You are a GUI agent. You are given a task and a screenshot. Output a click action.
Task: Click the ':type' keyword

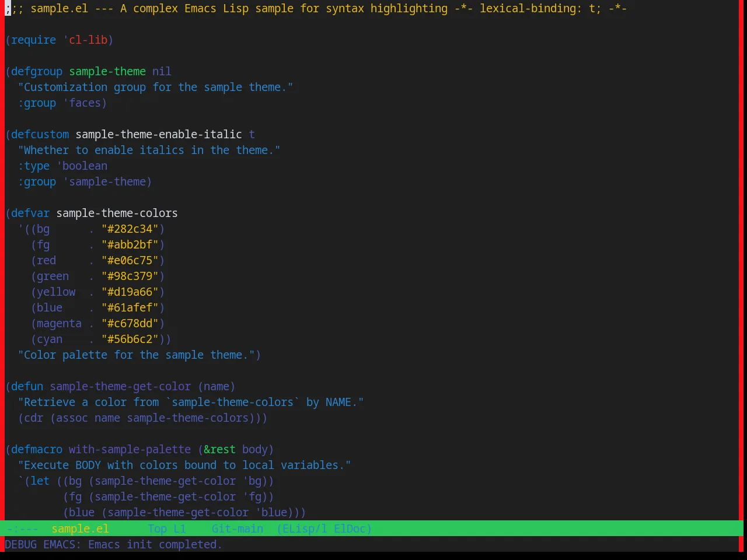(x=34, y=166)
